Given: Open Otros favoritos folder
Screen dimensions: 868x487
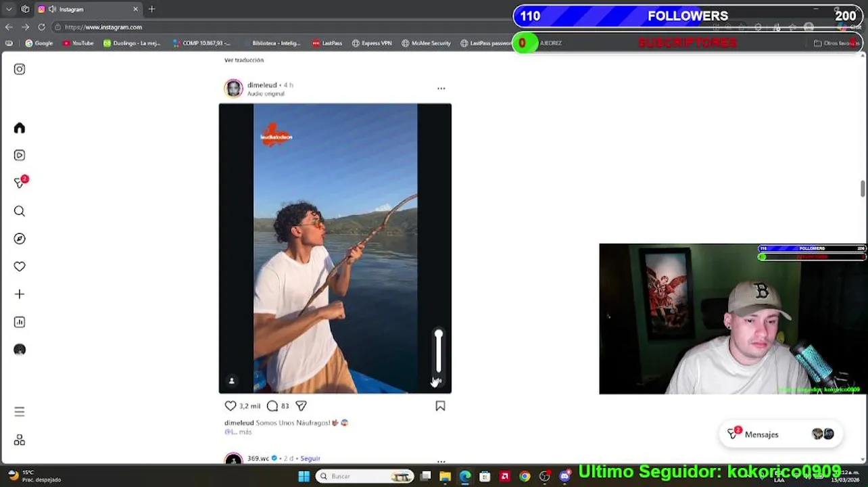Looking at the screenshot, I should click(x=836, y=43).
